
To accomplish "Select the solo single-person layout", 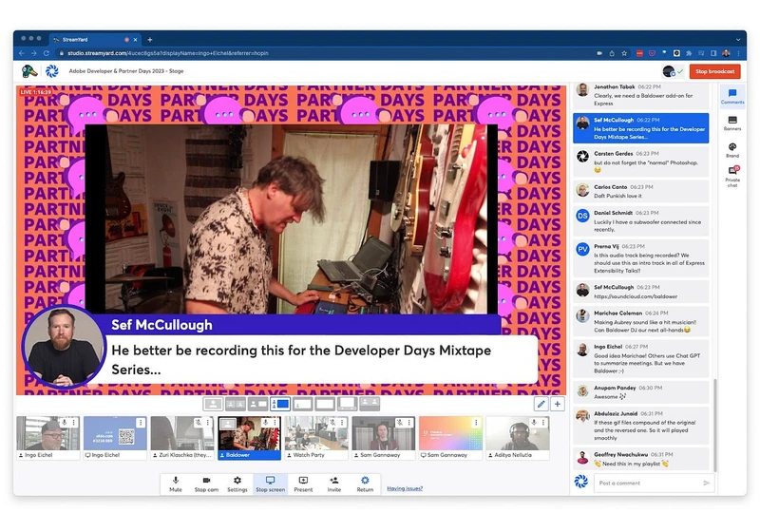I will point(213,404).
